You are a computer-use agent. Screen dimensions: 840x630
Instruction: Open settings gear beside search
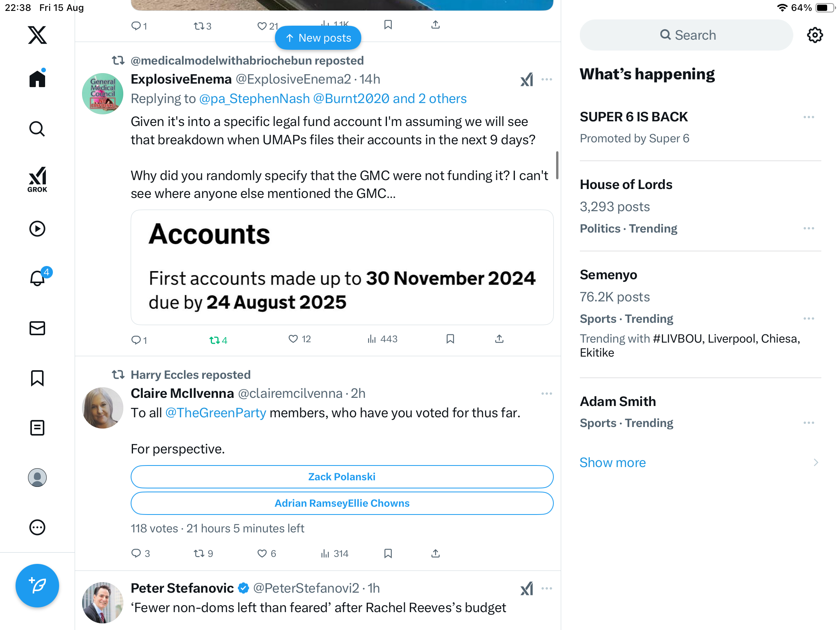815,35
